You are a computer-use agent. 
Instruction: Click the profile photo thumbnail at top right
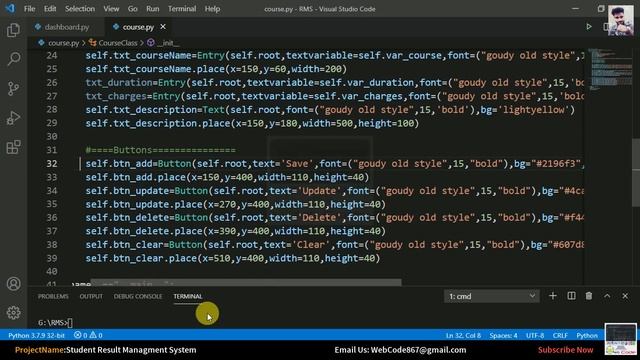(621, 20)
